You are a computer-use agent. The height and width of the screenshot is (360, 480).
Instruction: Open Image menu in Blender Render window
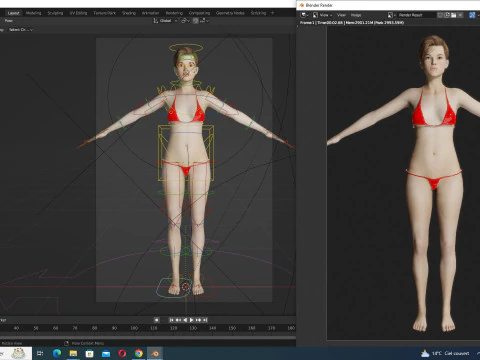click(356, 15)
